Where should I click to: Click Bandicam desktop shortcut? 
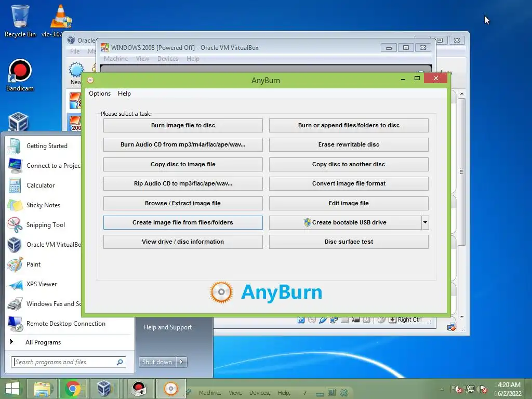(x=20, y=75)
